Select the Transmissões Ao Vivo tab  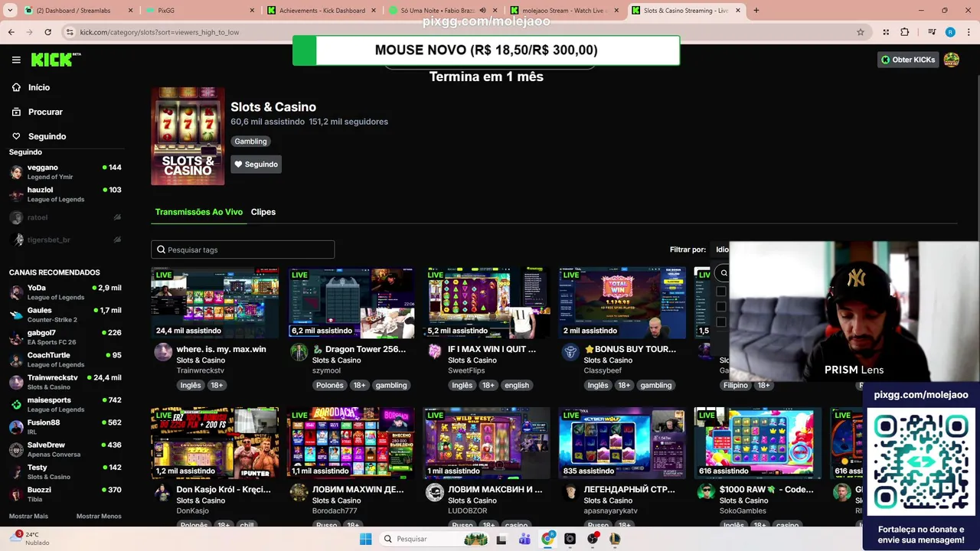coord(199,212)
